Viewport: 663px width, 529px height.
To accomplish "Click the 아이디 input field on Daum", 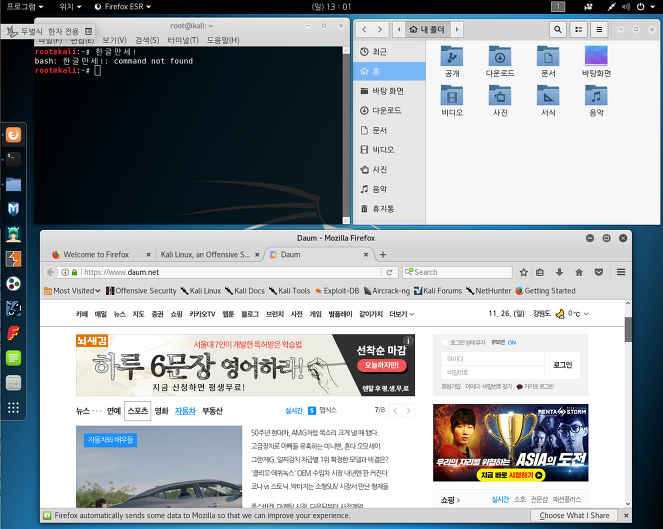I will [493, 359].
